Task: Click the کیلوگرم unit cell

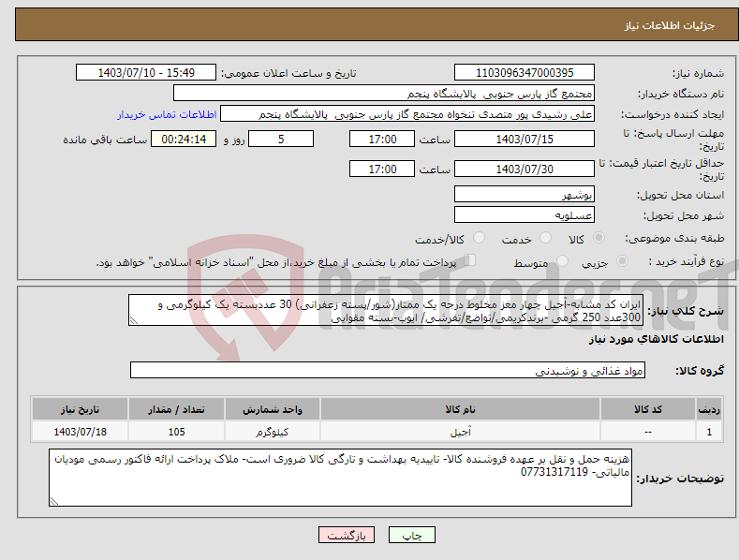Action: coord(272,432)
